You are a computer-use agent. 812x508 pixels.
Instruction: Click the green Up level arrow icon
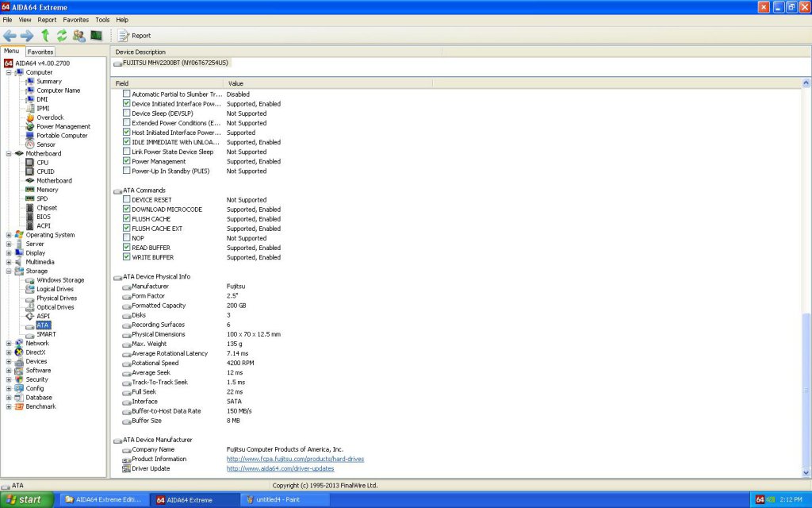45,36
